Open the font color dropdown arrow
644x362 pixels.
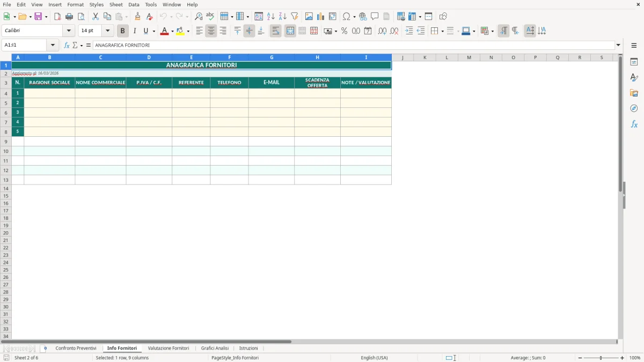pos(172,31)
